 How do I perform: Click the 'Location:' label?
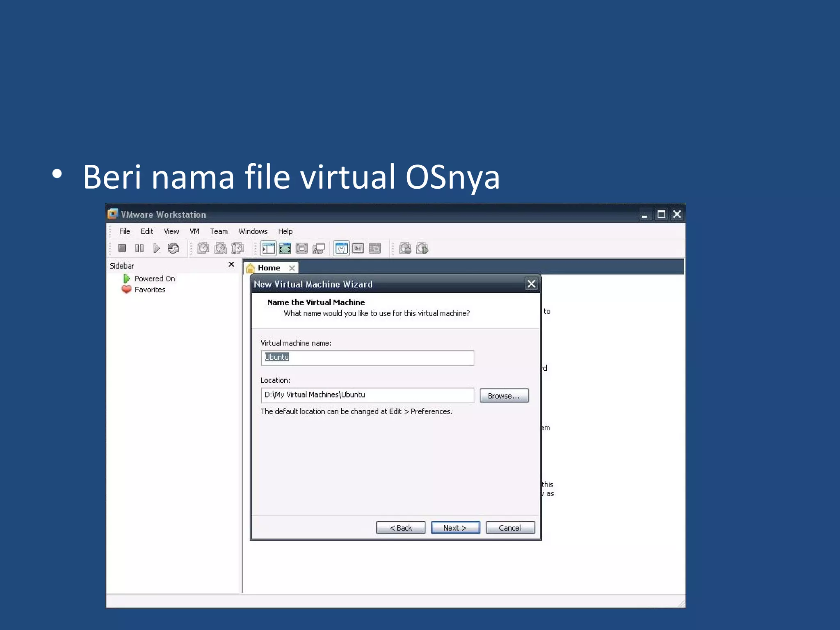pos(275,380)
